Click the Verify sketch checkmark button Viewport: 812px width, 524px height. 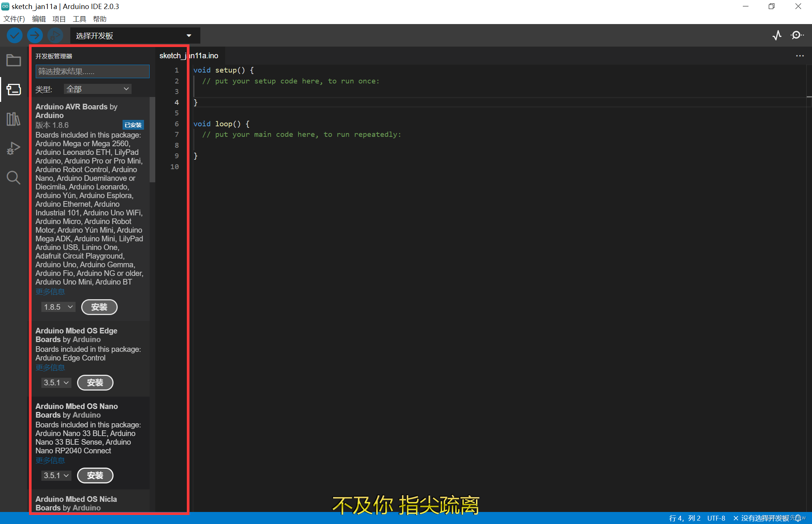pyautogui.click(x=15, y=36)
